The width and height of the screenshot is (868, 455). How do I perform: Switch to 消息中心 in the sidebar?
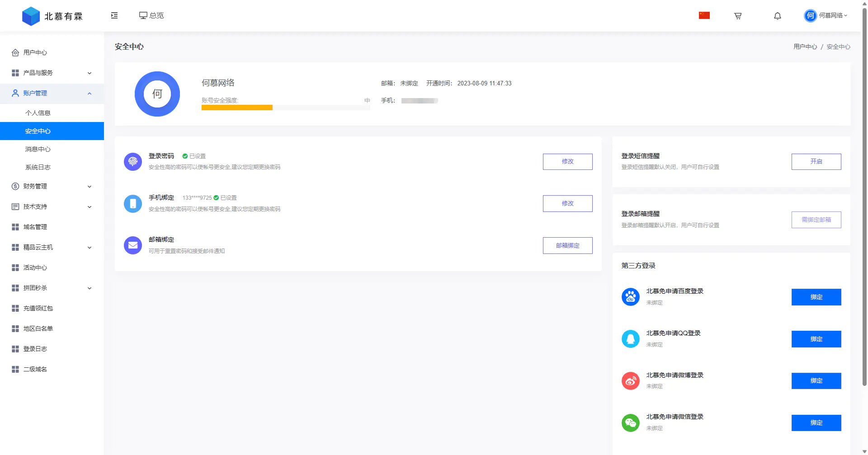38,149
